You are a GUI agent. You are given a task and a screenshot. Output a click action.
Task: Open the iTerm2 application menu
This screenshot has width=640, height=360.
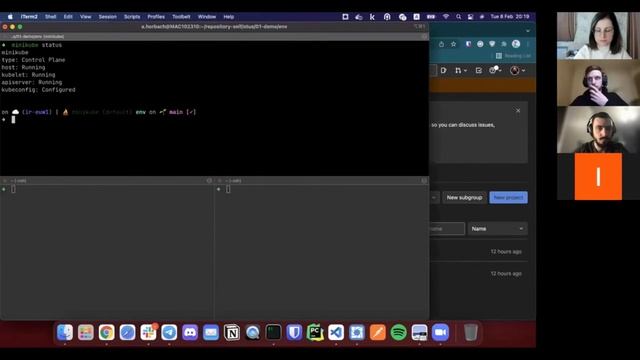coord(29,17)
